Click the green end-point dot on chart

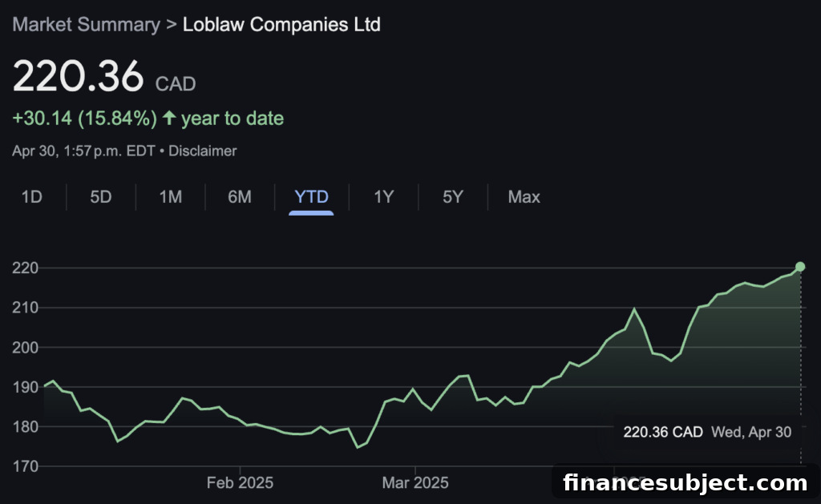[800, 267]
